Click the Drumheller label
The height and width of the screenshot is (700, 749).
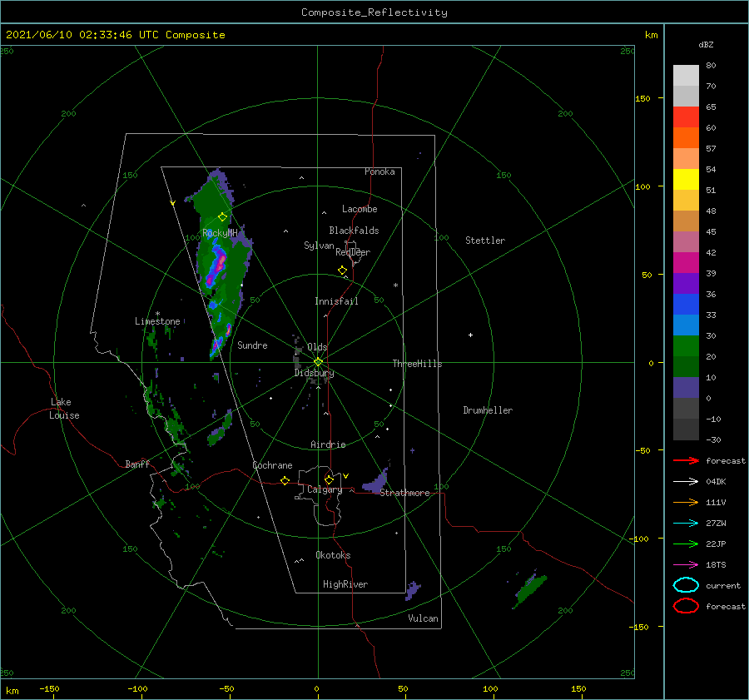pos(488,410)
